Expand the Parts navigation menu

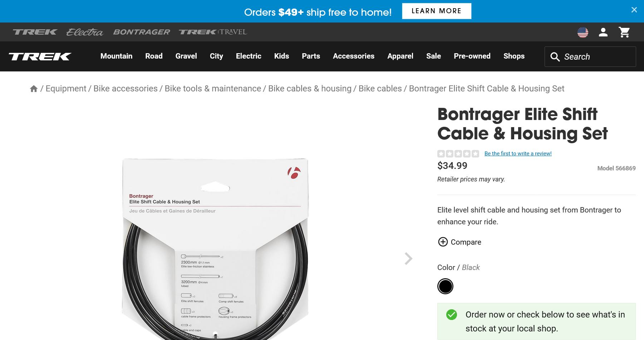click(311, 56)
